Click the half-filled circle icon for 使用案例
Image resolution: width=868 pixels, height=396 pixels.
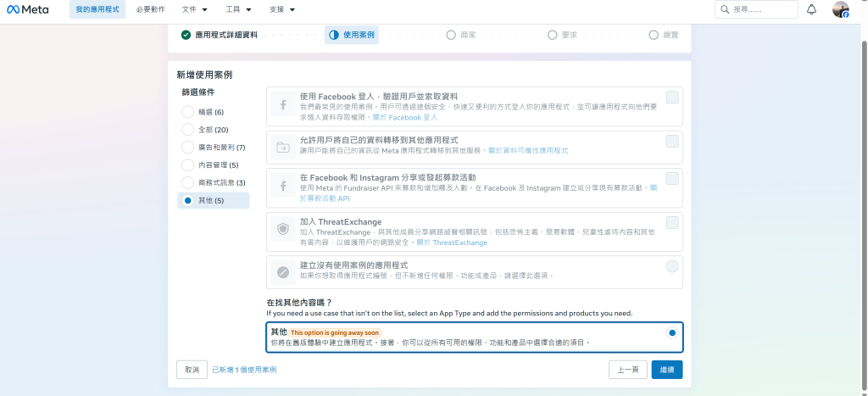[334, 35]
